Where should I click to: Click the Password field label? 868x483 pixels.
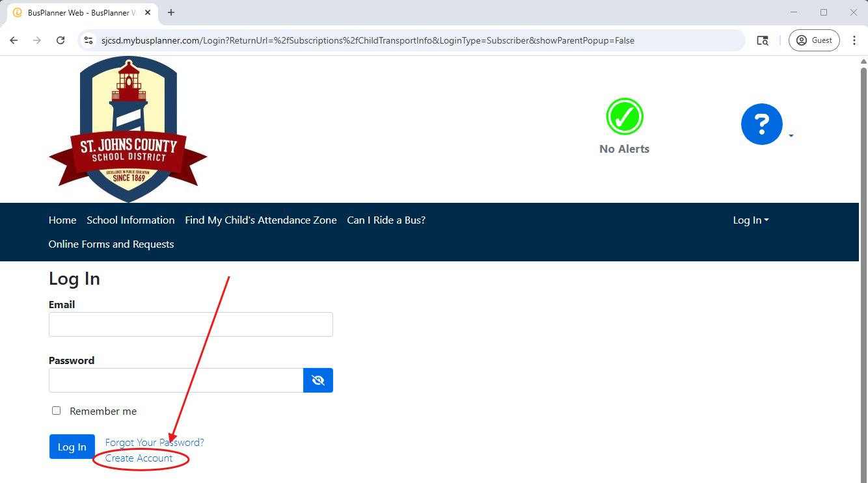coord(72,361)
